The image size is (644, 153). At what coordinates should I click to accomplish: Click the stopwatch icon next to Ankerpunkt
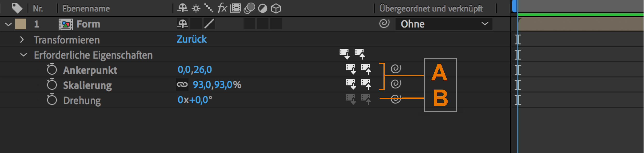pos(52,69)
